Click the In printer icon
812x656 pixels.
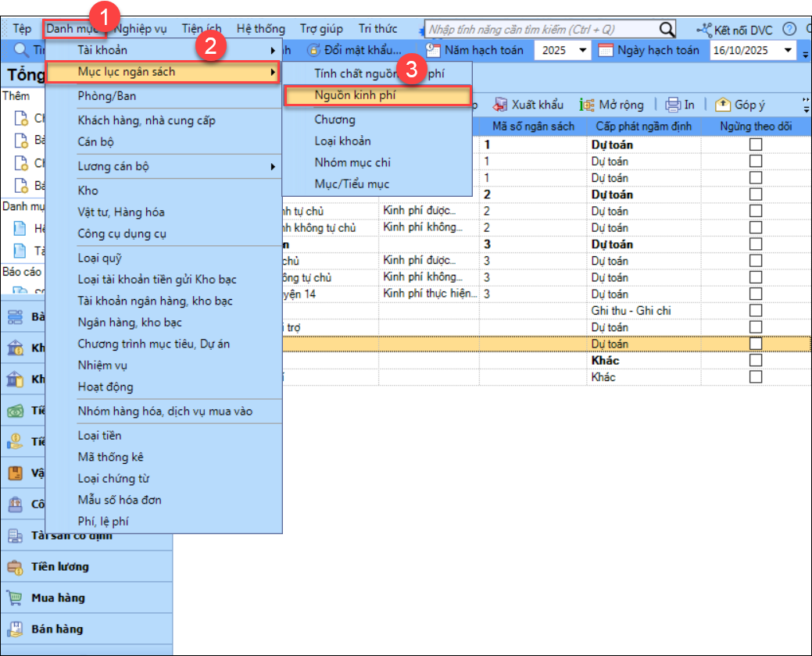click(672, 105)
